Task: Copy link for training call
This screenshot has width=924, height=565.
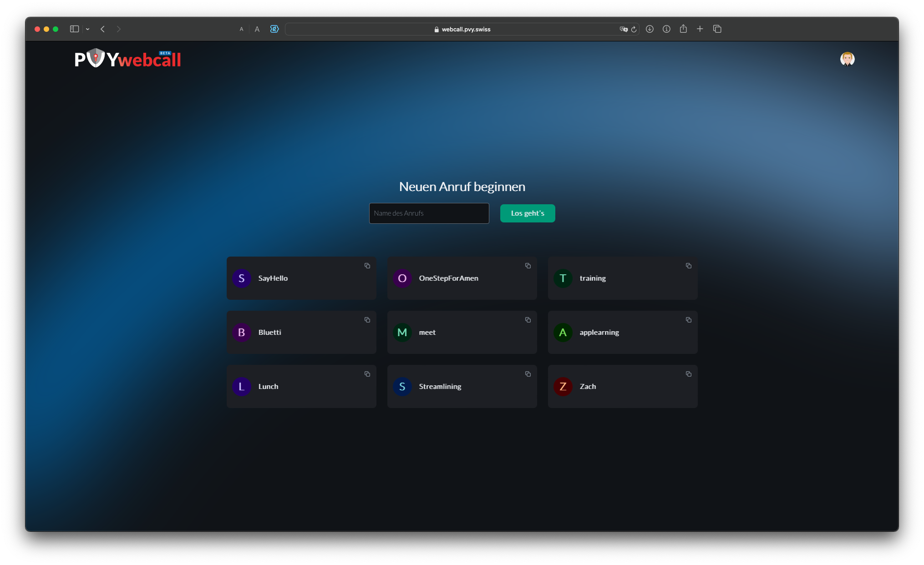Action: point(688,266)
